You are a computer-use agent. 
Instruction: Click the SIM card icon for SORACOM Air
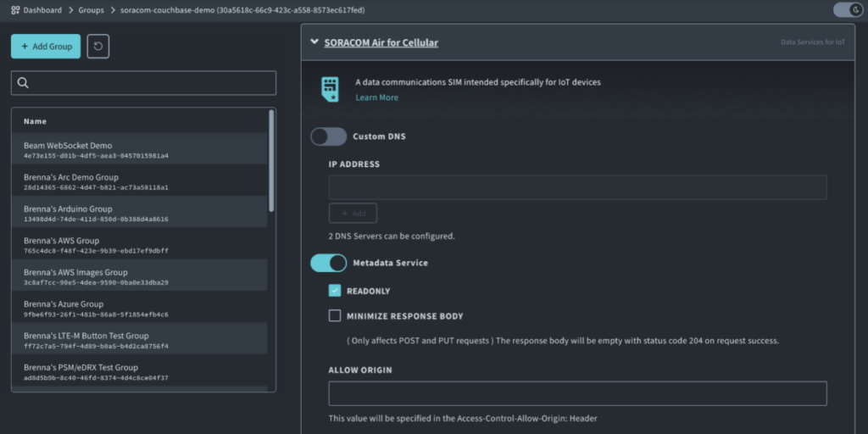click(330, 89)
